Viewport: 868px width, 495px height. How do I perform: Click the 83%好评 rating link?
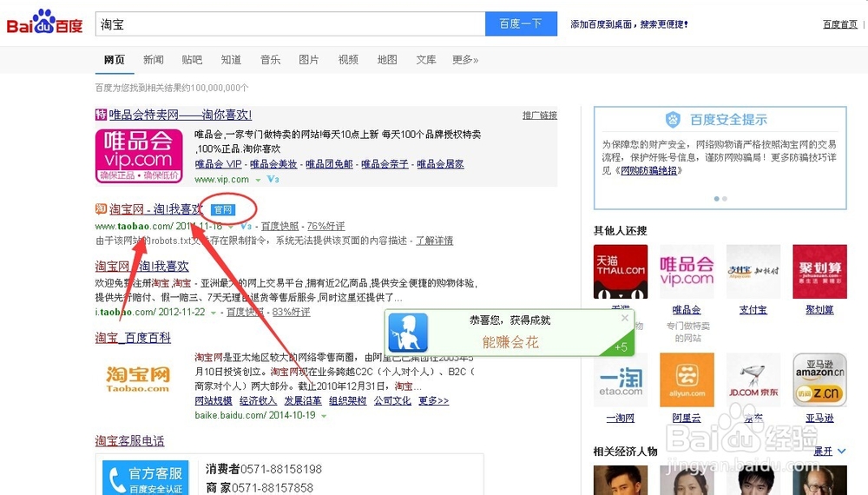click(291, 313)
